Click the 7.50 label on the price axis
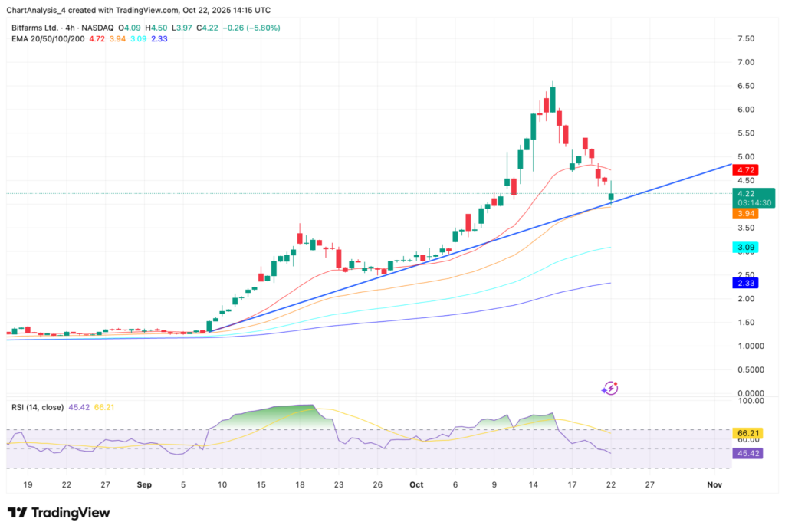The width and height of the screenshot is (785, 532). click(746, 38)
